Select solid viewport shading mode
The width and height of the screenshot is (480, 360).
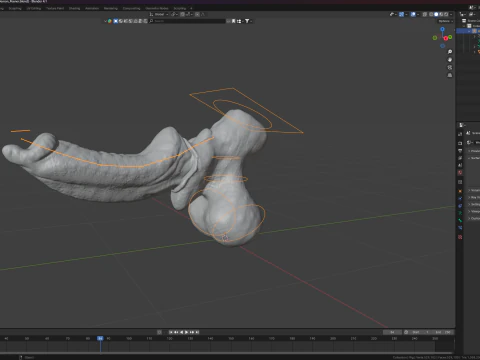(x=436, y=14)
